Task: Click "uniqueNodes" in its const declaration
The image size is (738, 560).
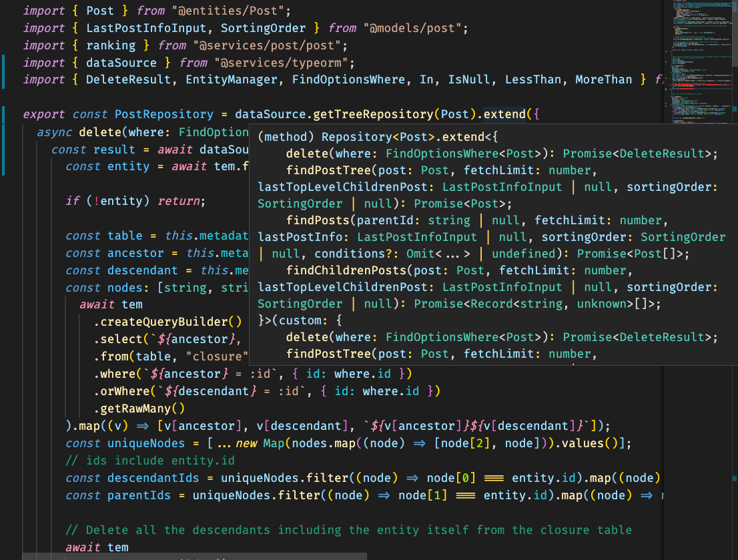Action: pyautogui.click(x=146, y=444)
